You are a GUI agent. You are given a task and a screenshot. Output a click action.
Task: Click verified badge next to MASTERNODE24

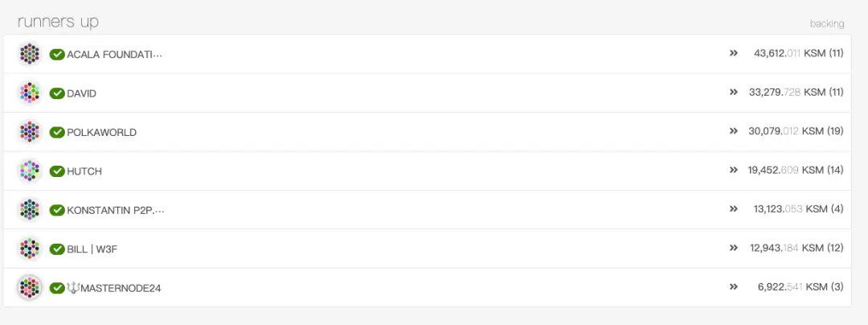pos(57,288)
